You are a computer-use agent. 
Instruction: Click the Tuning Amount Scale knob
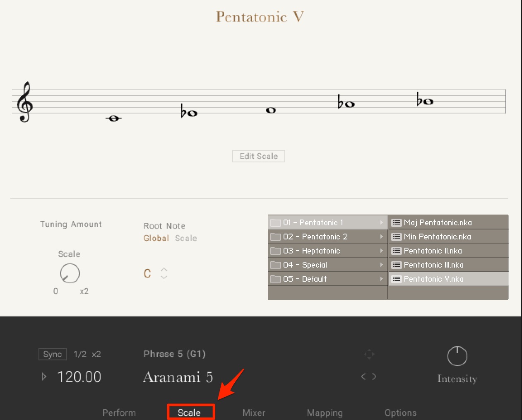point(70,273)
